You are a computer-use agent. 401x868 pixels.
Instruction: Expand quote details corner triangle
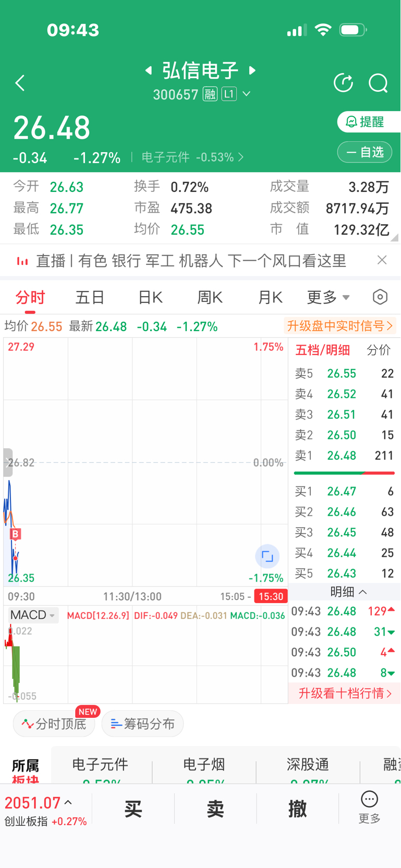pyautogui.click(x=395, y=237)
